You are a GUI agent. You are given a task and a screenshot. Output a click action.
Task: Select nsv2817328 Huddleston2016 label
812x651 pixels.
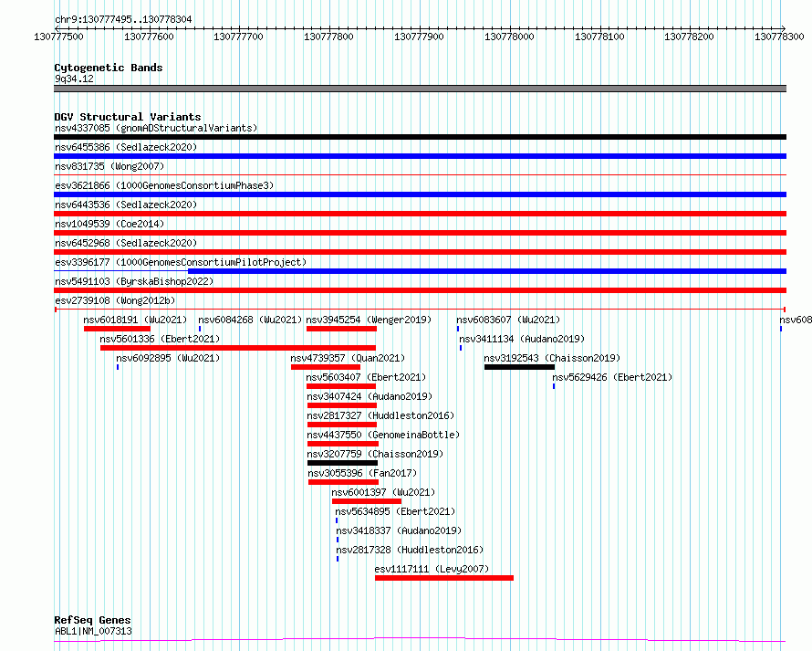[x=410, y=550]
